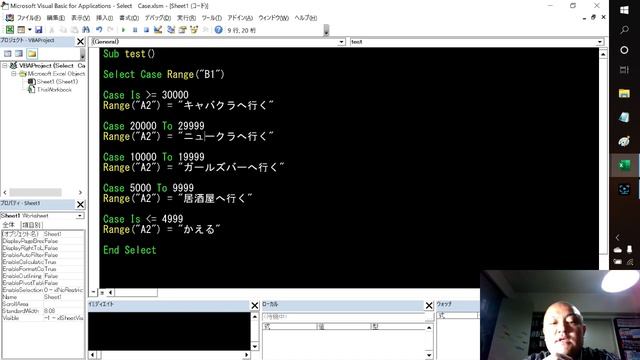Close the Project explorer panel

tap(80, 41)
